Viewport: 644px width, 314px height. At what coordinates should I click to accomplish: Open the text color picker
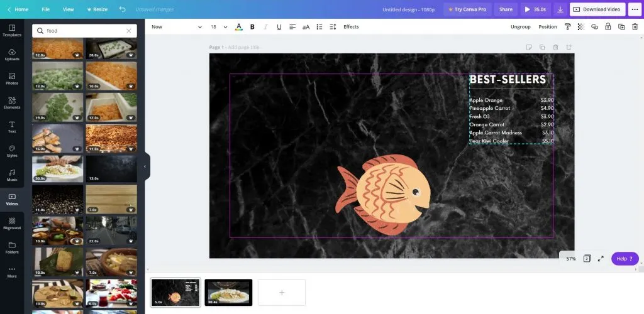pyautogui.click(x=238, y=26)
